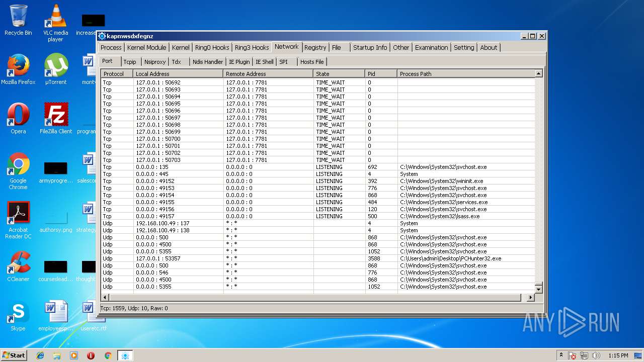Open the media player taskbar icon
Screen dimensions: 644x362
coord(74,355)
